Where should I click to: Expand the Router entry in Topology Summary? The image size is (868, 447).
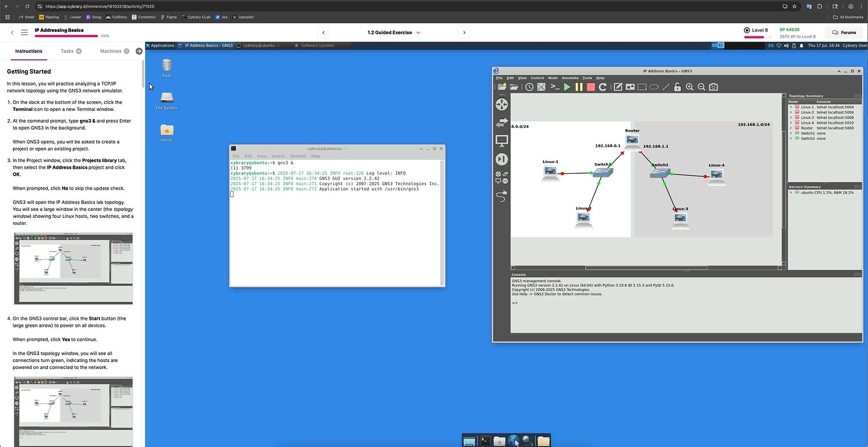pos(791,128)
